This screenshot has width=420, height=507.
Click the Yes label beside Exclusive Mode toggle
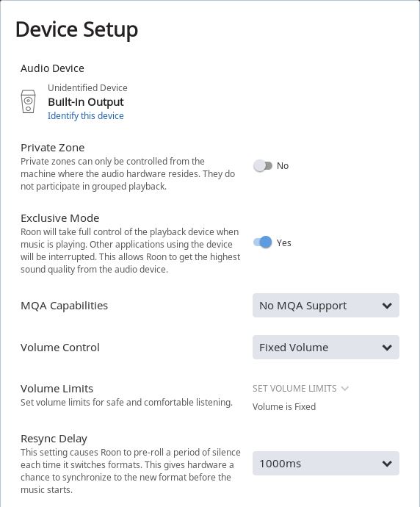coord(283,242)
